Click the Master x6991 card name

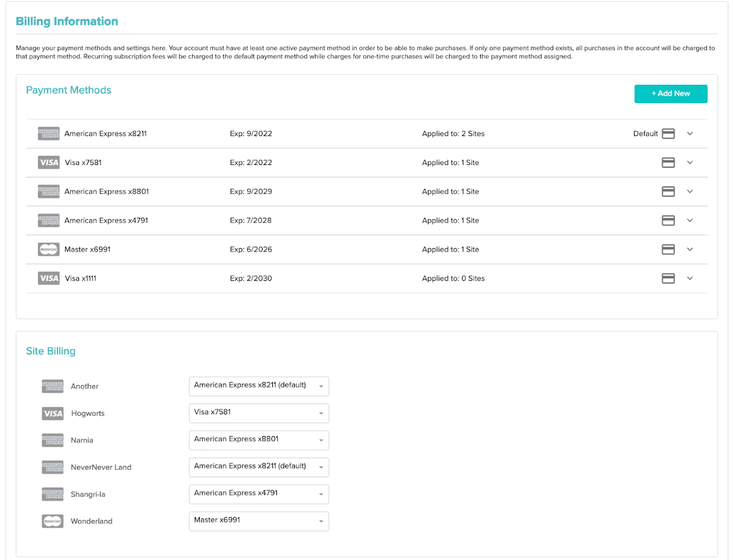pyautogui.click(x=88, y=249)
